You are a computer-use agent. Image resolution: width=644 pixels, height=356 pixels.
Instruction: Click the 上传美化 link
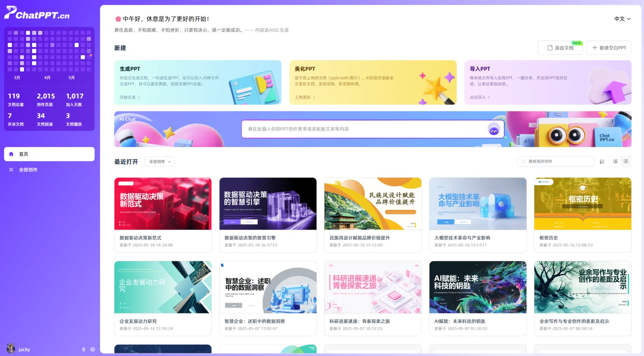tap(305, 98)
